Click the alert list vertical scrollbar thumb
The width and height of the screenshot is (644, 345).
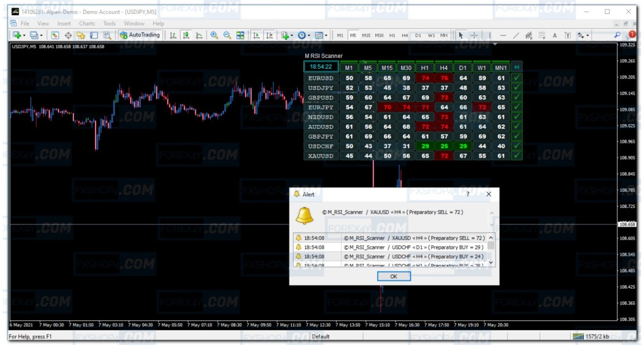click(491, 245)
